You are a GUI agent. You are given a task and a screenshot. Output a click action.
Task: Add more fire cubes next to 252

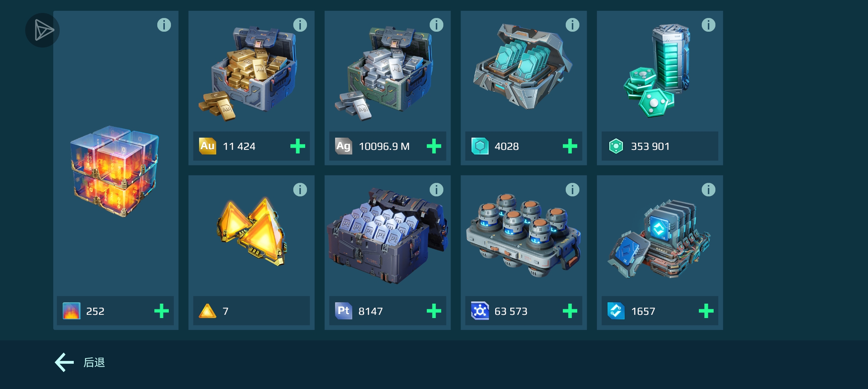161,311
